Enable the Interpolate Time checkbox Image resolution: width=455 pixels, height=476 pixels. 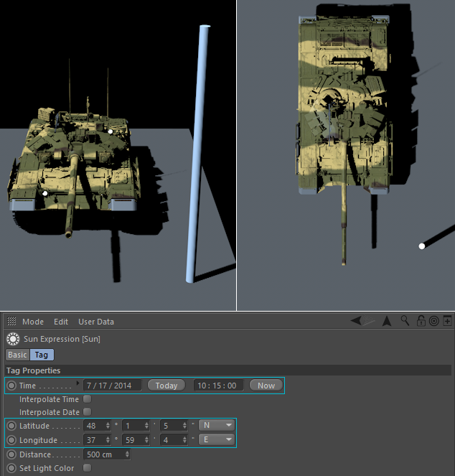point(88,398)
